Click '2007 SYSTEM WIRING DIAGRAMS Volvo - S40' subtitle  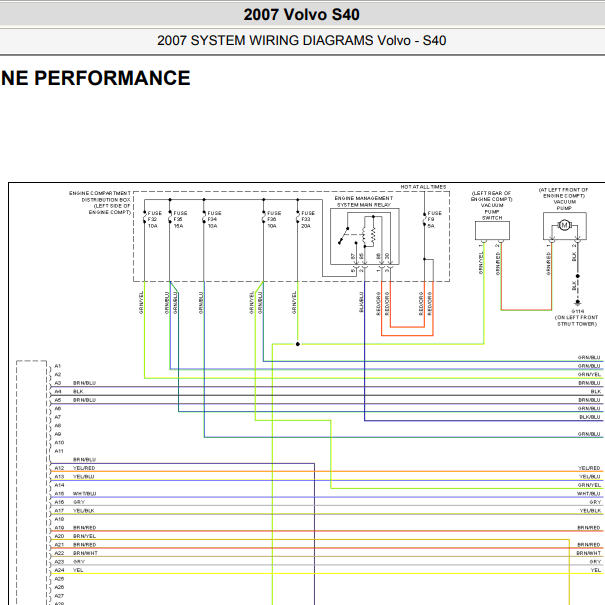click(301, 41)
